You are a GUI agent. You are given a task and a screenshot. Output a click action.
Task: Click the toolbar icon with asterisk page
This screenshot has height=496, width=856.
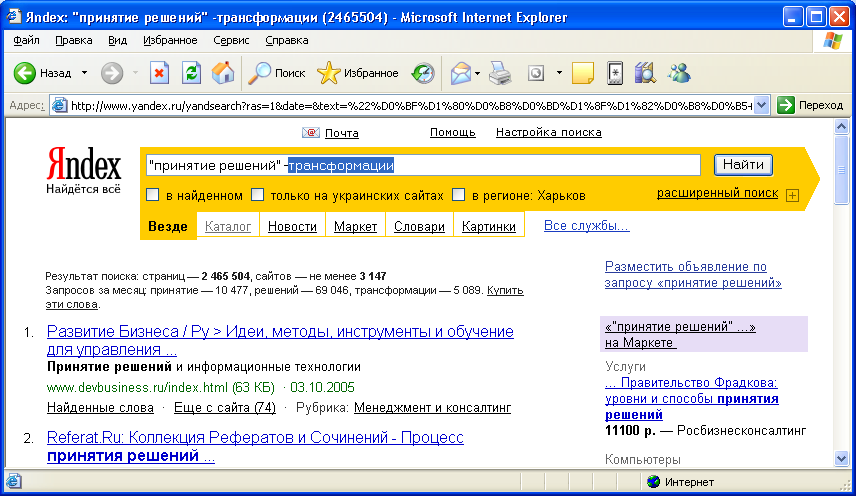615,73
